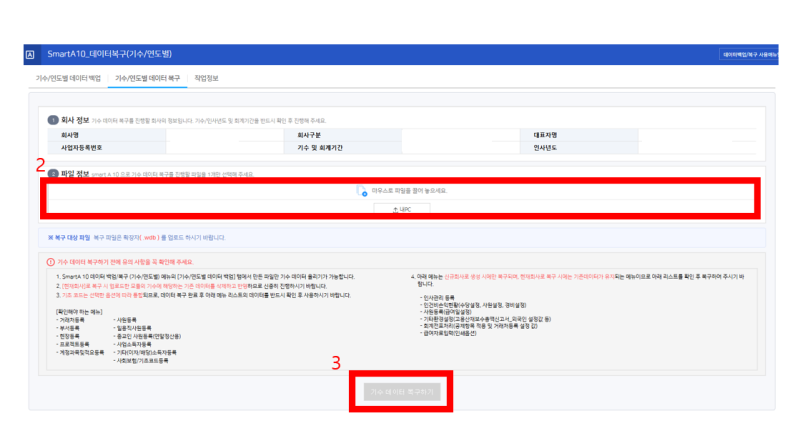Click the 기수 및 회계기간 label
800x441 pixels.
(x=320, y=148)
